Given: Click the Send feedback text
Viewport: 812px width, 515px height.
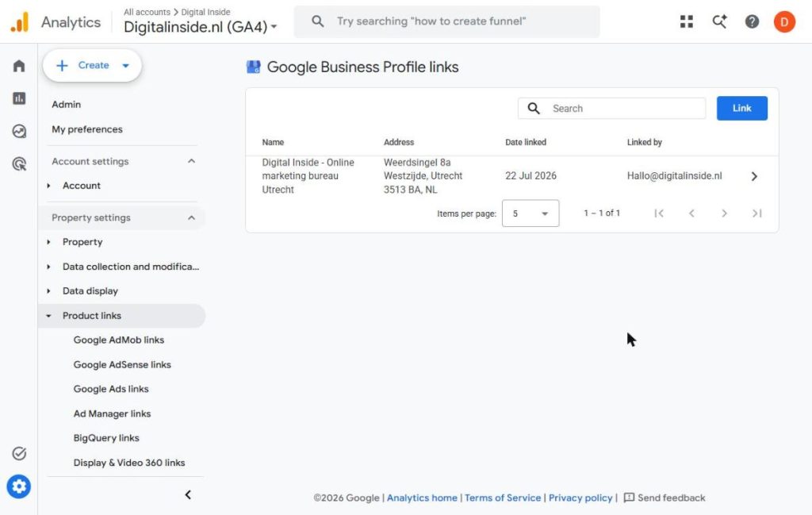Looking at the screenshot, I should [671, 498].
